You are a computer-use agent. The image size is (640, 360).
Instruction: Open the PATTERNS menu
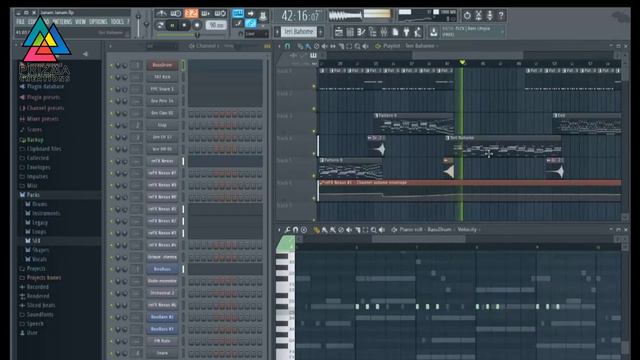[x=62, y=22]
